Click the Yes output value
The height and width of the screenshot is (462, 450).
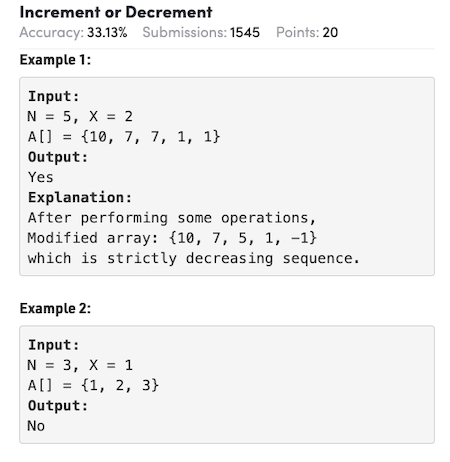pyautogui.click(x=41, y=177)
